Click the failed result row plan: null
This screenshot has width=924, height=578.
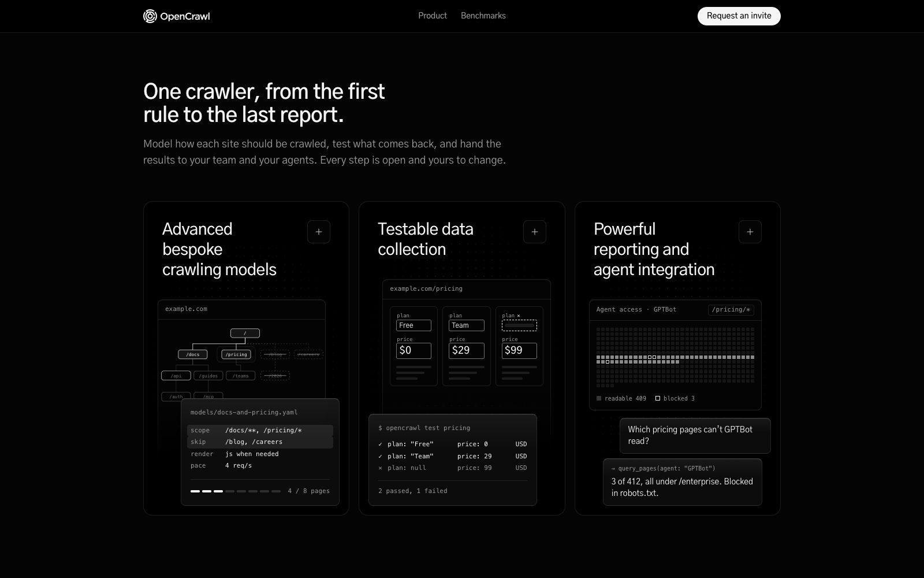pos(453,468)
